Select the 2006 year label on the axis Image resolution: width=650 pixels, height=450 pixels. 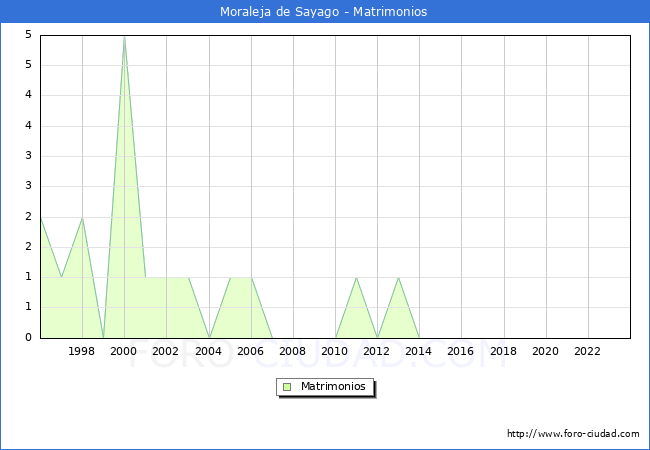tap(250, 351)
